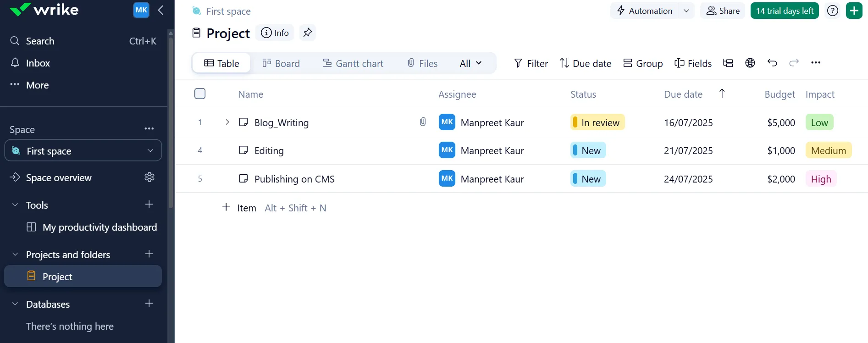Click the Budget column header

[780, 94]
